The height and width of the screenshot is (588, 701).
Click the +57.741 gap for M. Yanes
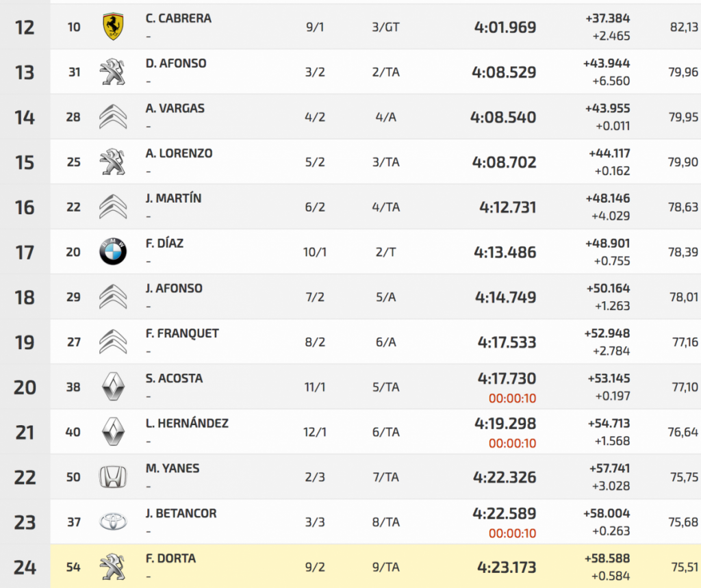pyautogui.click(x=609, y=469)
